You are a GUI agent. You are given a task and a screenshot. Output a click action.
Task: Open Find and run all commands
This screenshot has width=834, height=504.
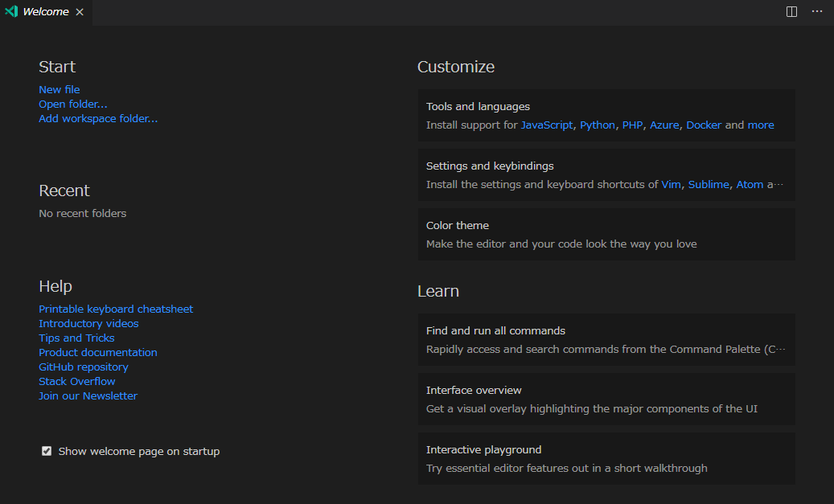tap(606, 339)
